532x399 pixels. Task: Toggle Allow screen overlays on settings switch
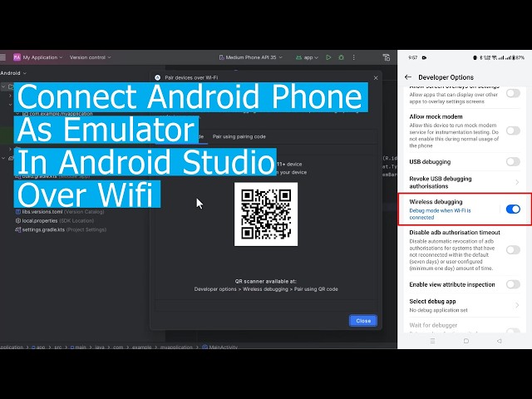pos(513,93)
